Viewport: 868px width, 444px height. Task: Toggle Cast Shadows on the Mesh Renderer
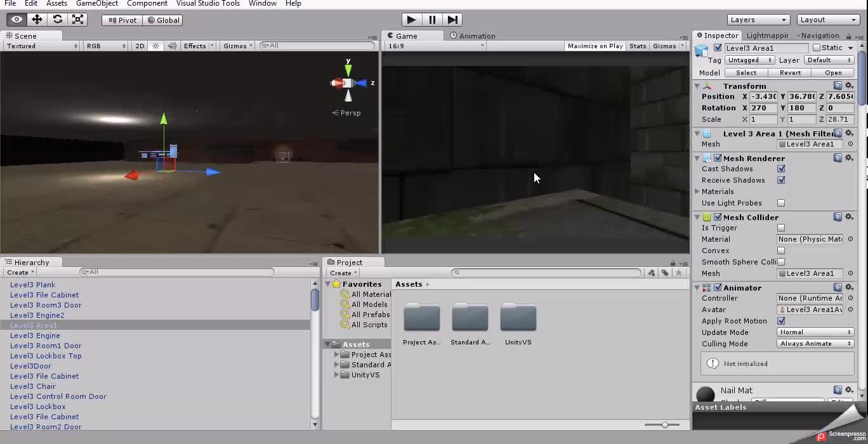coord(781,169)
